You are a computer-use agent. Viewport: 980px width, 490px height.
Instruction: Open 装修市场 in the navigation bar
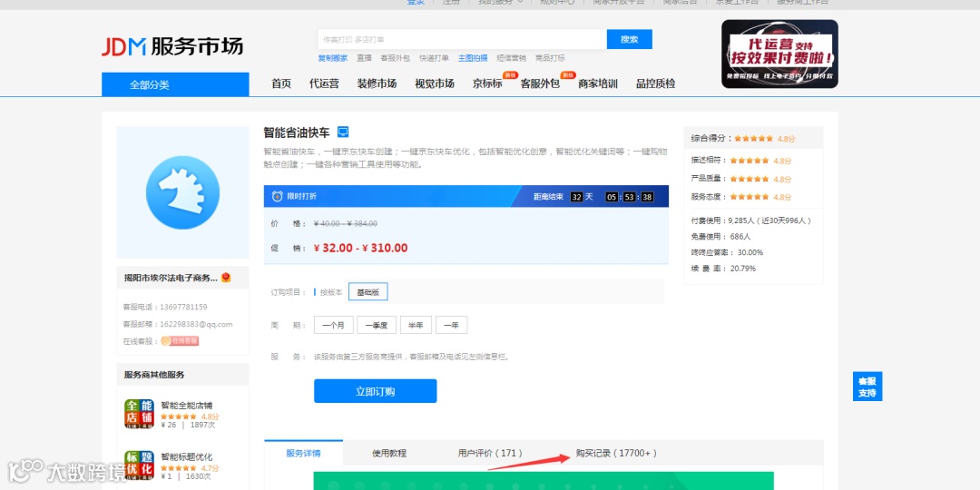[377, 83]
